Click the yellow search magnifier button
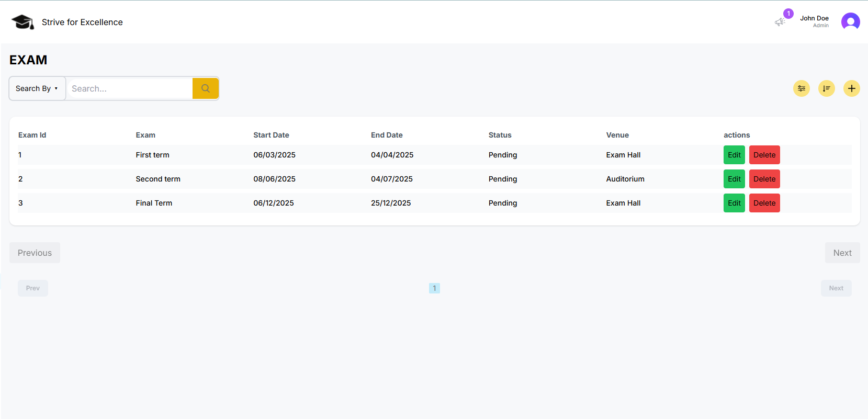 coord(206,88)
